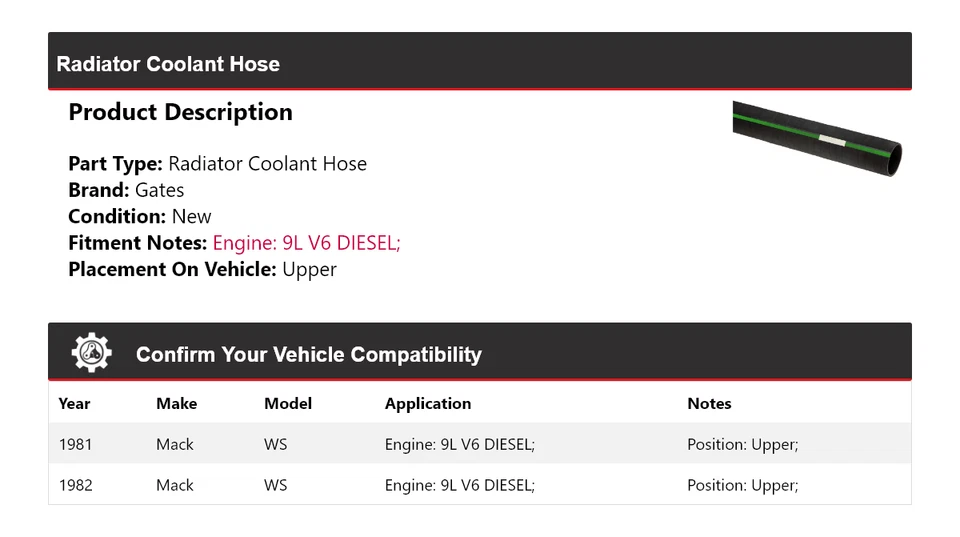The height and width of the screenshot is (537, 960).
Task: Click the Confirm Your Vehicle Compatibility heading
Action: 308,355
